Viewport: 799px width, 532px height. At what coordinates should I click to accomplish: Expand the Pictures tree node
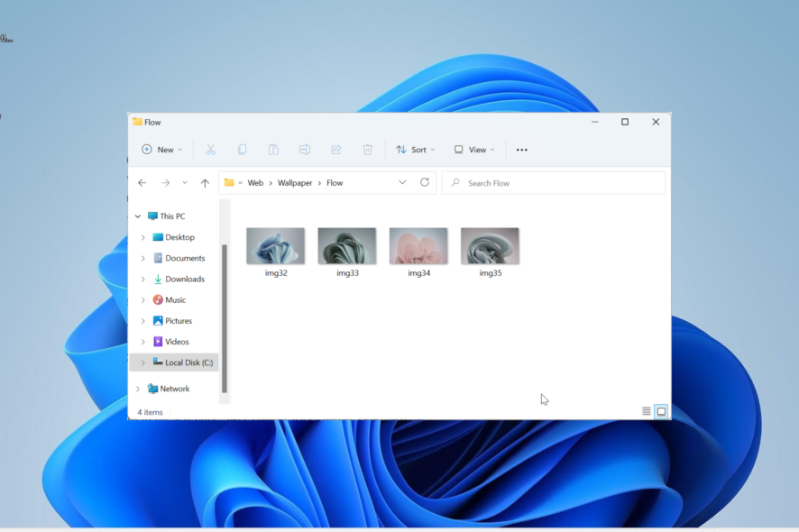143,321
